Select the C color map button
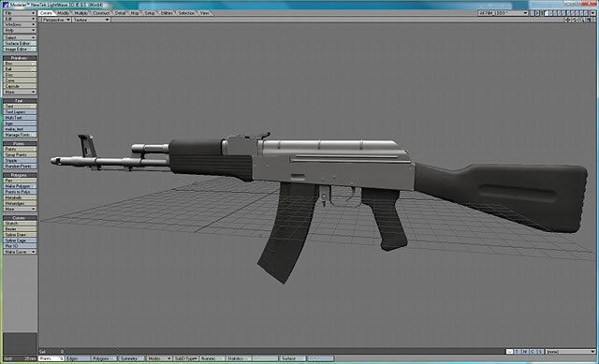Image resolution: width=599 pixels, height=364 pixels. click(533, 352)
